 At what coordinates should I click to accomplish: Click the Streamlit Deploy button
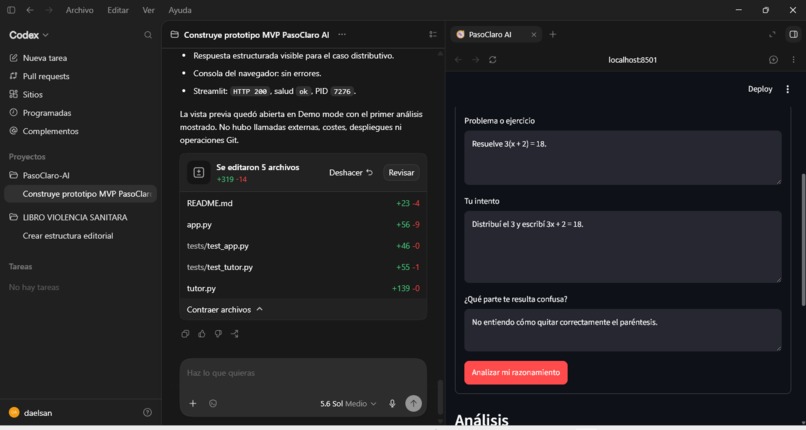[x=760, y=89]
